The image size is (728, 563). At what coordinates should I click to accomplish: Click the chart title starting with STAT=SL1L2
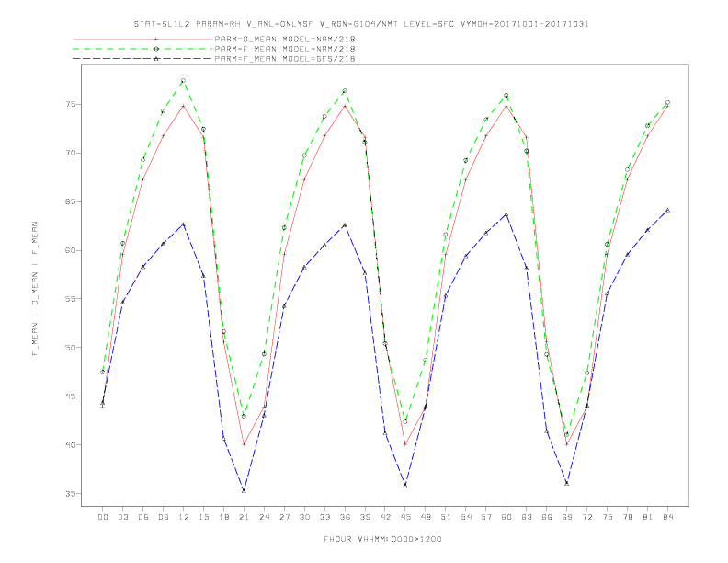coord(361,24)
